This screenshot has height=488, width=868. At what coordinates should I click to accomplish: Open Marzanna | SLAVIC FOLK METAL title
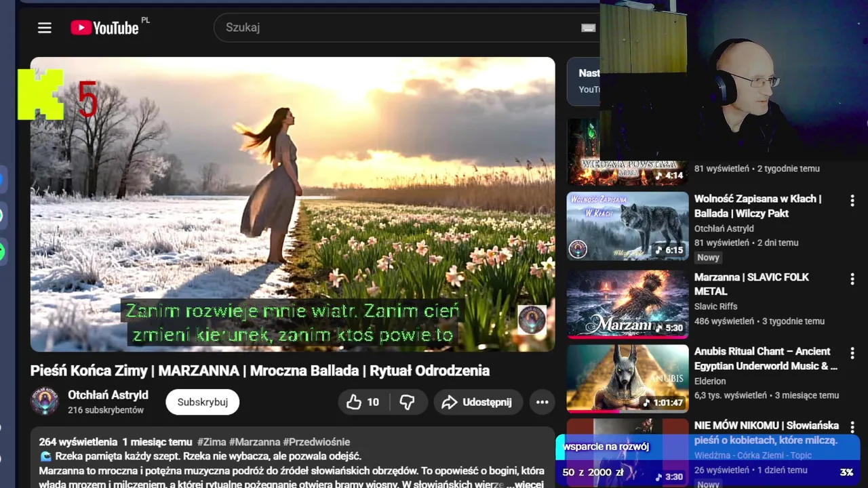751,284
